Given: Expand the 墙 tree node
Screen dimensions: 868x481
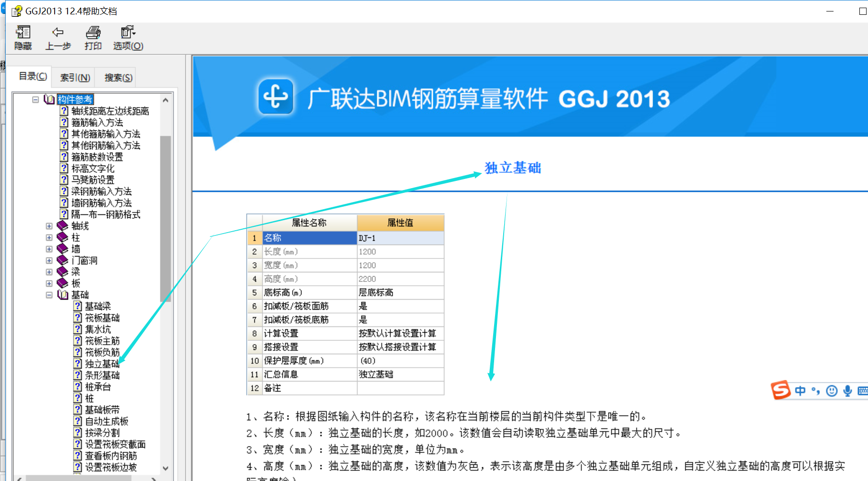Looking at the screenshot, I should coord(49,249).
